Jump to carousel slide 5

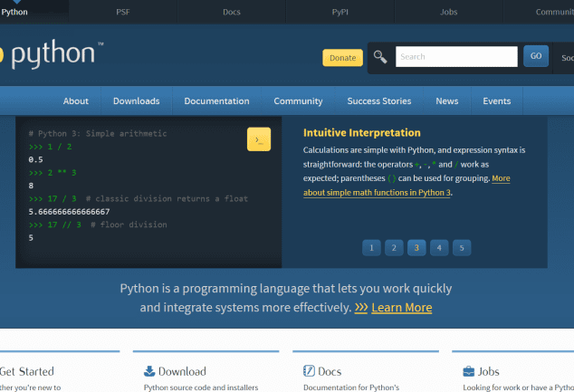(461, 247)
